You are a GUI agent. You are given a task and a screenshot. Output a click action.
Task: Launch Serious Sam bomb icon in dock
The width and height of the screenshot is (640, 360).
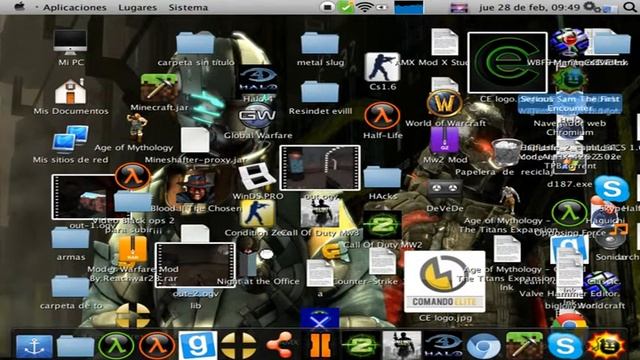coord(606,346)
